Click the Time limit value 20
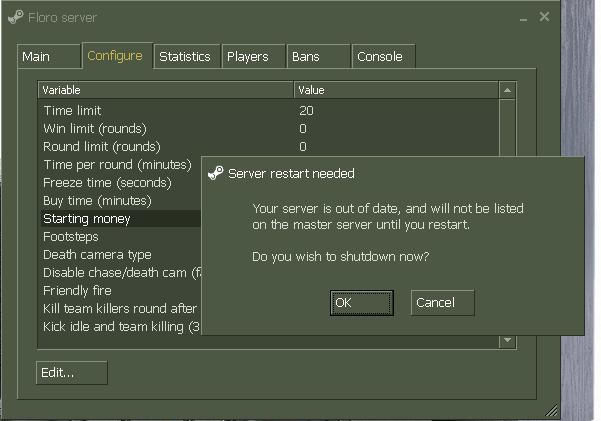This screenshot has width=601, height=421. [x=306, y=111]
